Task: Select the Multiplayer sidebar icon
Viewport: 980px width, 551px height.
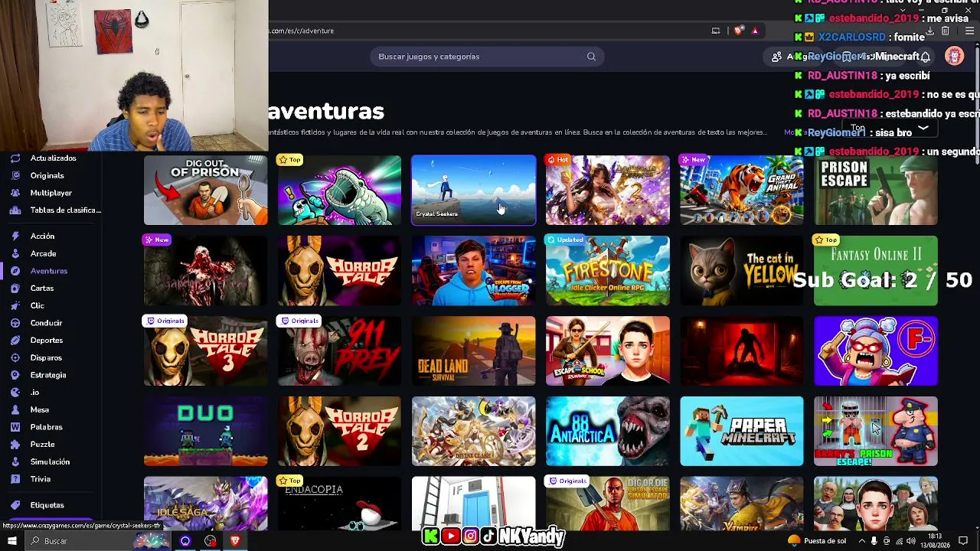Action: pos(15,193)
